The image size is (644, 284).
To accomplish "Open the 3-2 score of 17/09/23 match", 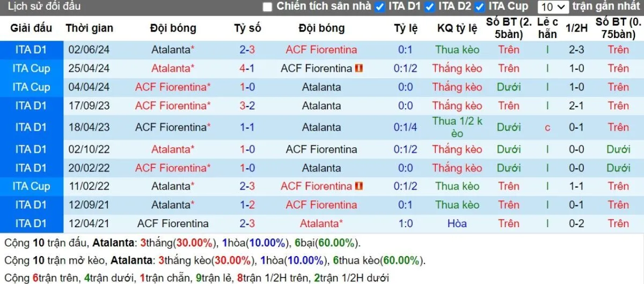I will 247,106.
